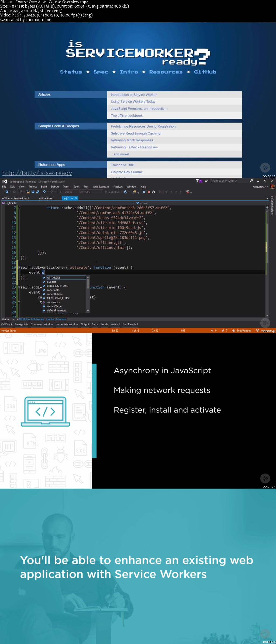Collapse the code block at line 7
Screen dimensions: 276x644
(19, 208)
